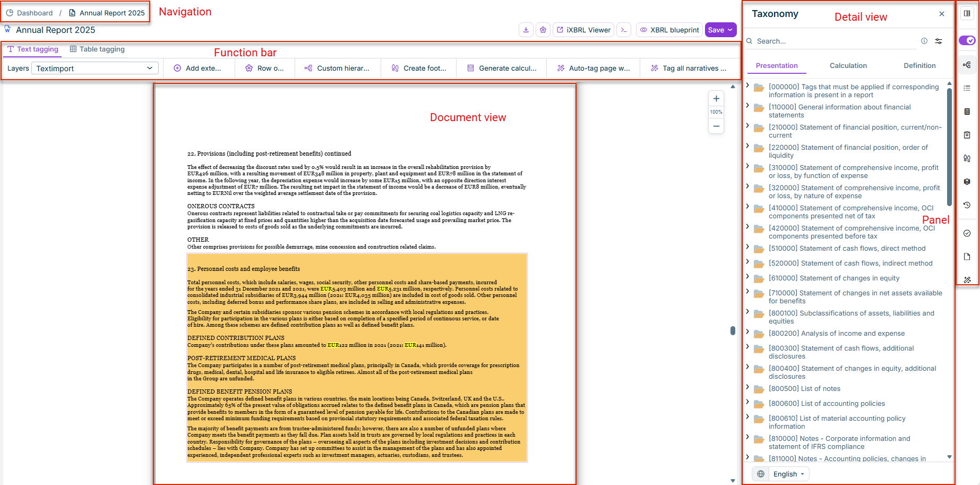Select the Calculation taxonomy tab
Viewport: 980px width, 485px height.
pos(848,65)
